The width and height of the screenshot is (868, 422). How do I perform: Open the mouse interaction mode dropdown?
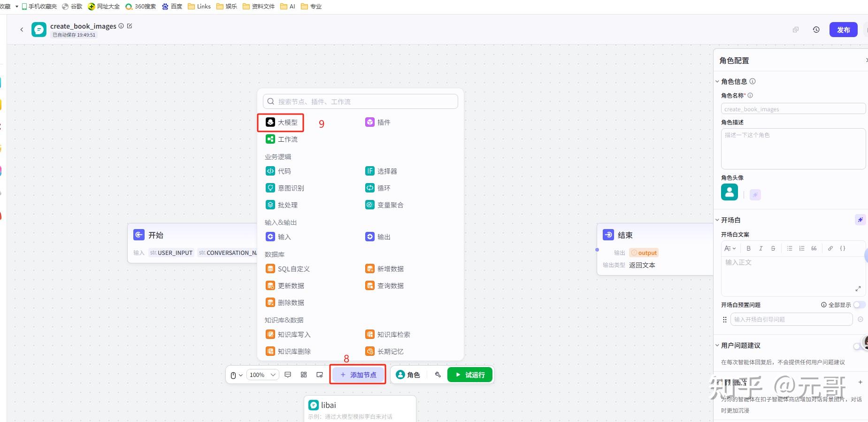click(237, 375)
